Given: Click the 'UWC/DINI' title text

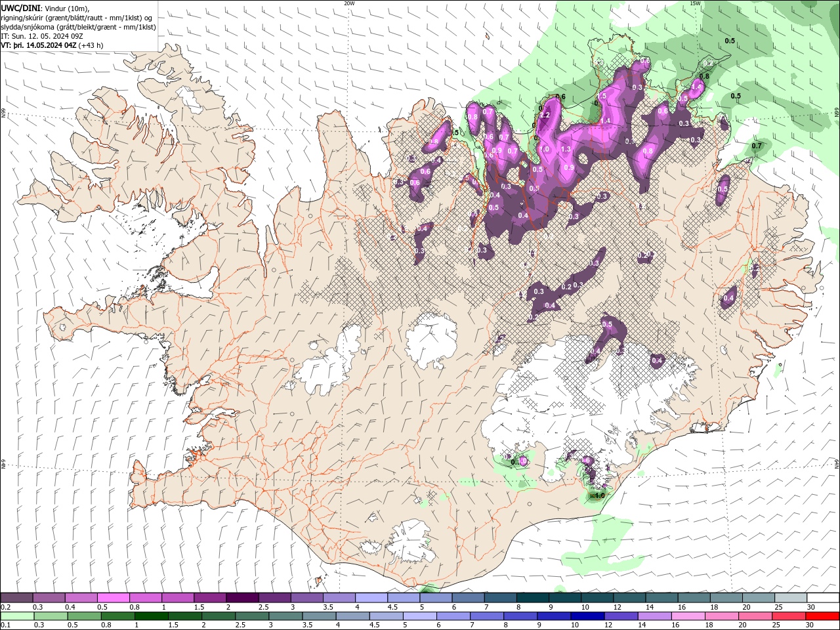Looking at the screenshot, I should coord(20,8).
